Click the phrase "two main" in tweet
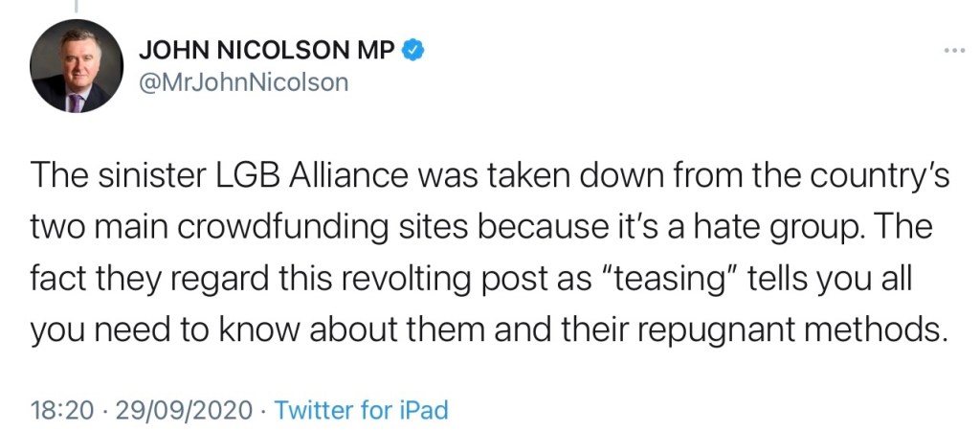This screenshot has height=432, width=980. tap(99, 233)
